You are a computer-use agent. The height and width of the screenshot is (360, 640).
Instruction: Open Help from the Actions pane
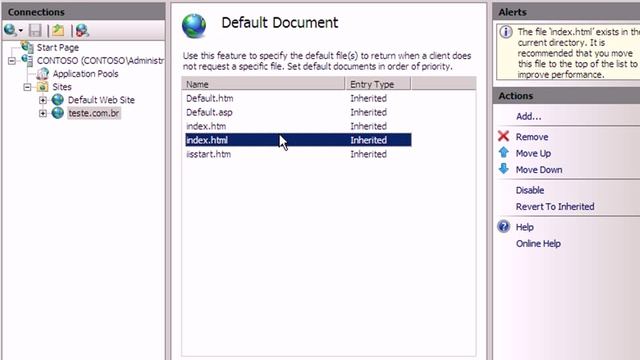tap(524, 227)
